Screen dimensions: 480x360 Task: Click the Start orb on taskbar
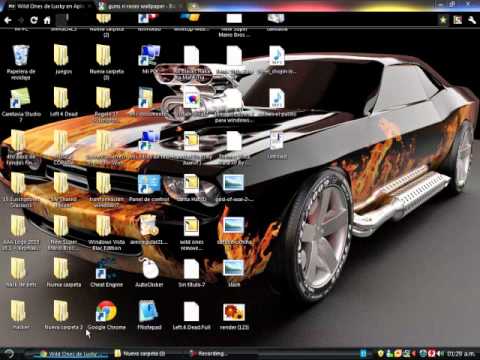[9, 353]
